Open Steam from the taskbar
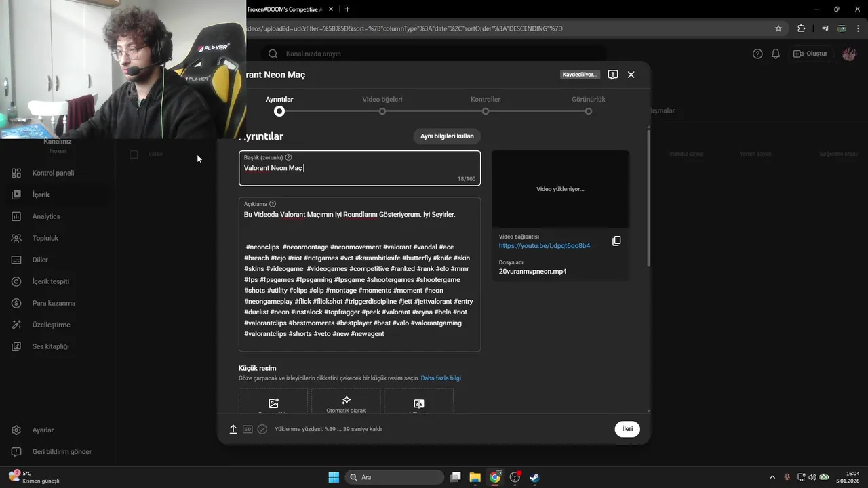 [534, 477]
